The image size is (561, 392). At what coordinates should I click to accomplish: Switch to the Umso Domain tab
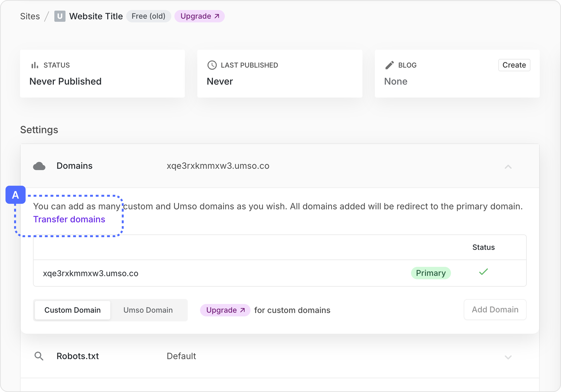[148, 310]
